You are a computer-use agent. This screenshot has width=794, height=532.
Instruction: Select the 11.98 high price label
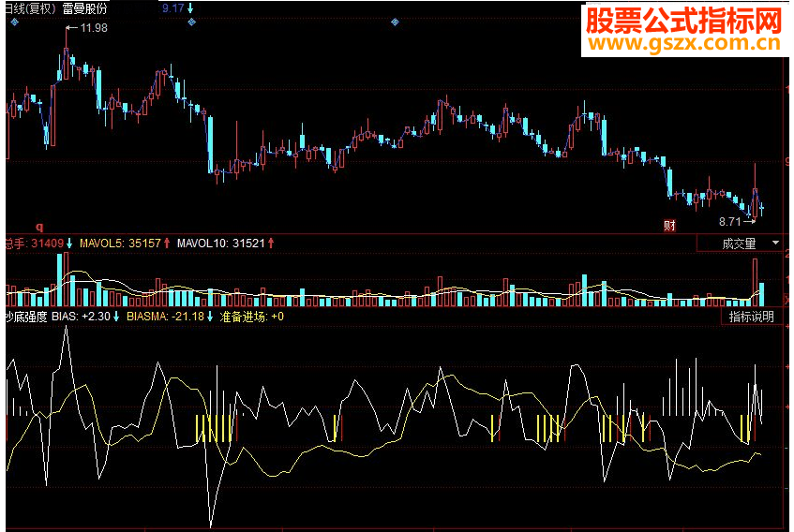[x=94, y=28]
